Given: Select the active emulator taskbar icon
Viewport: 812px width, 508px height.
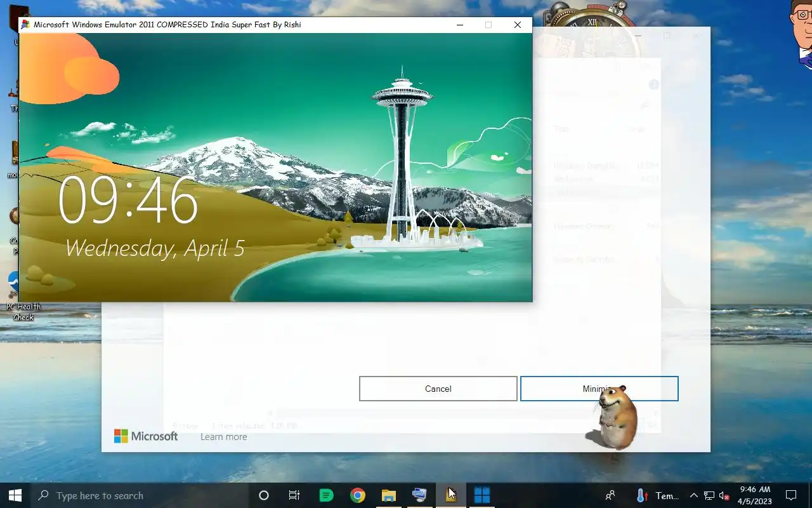Looking at the screenshot, I should (450, 495).
